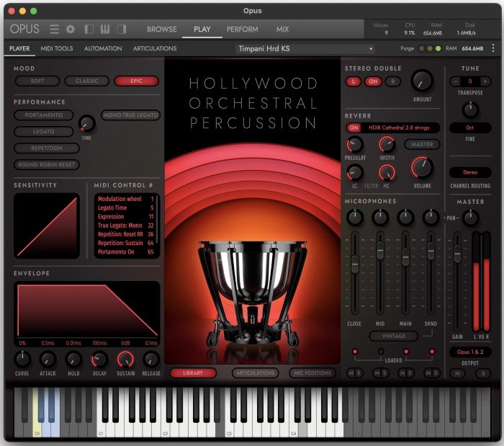The height and width of the screenshot is (446, 504).
Task: Open the three-dot options menu near RAM
Action: click(493, 48)
